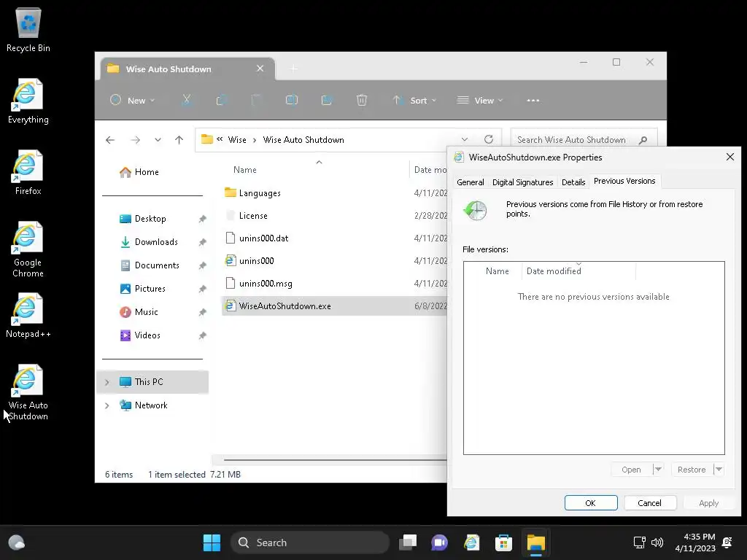Sort by the Name column header
The image size is (747, 560).
tap(245, 170)
